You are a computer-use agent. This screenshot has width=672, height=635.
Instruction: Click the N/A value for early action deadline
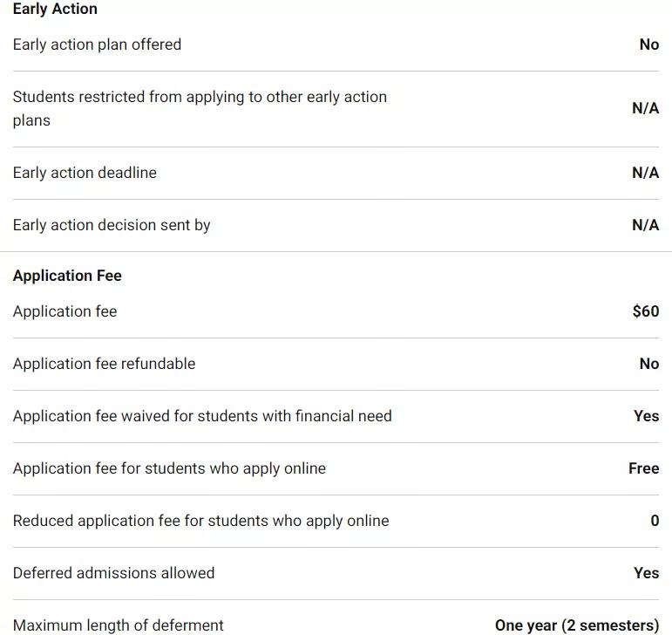tap(645, 173)
